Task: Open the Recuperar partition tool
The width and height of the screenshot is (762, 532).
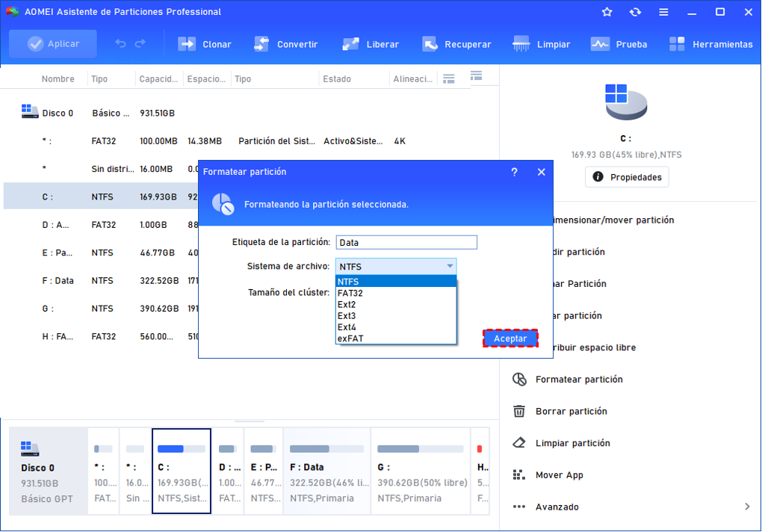Action: point(456,44)
